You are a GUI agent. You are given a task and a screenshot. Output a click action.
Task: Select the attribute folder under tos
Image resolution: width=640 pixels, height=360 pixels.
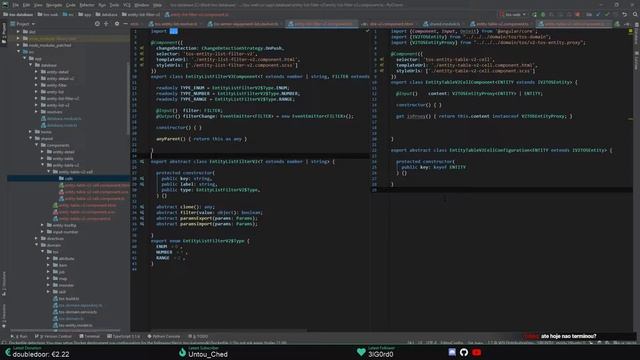pyautogui.click(x=64, y=258)
